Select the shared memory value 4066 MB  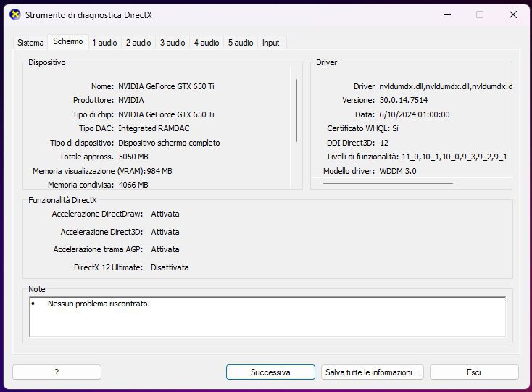(133, 185)
